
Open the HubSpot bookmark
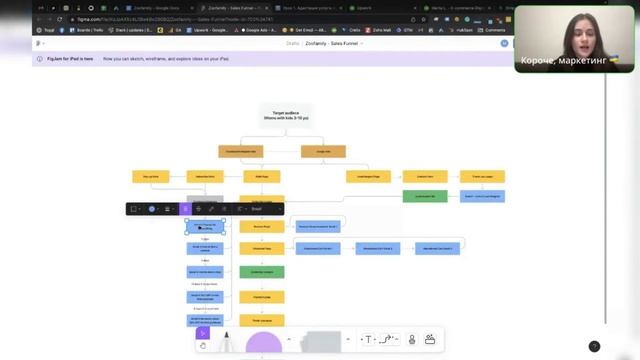pos(462,30)
